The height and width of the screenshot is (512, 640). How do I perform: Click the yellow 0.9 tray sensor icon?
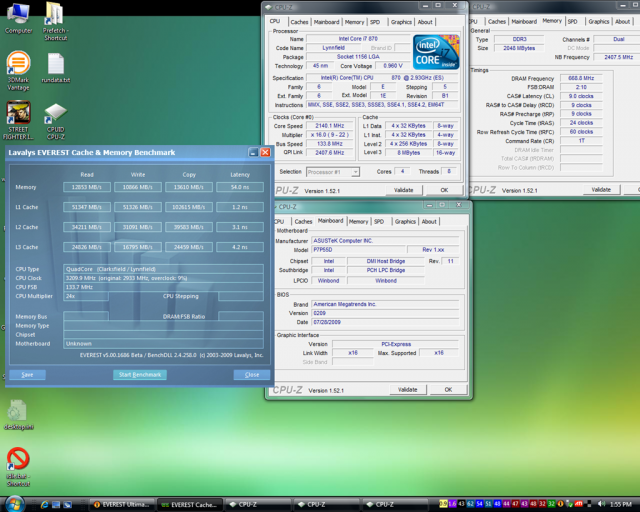443,504
